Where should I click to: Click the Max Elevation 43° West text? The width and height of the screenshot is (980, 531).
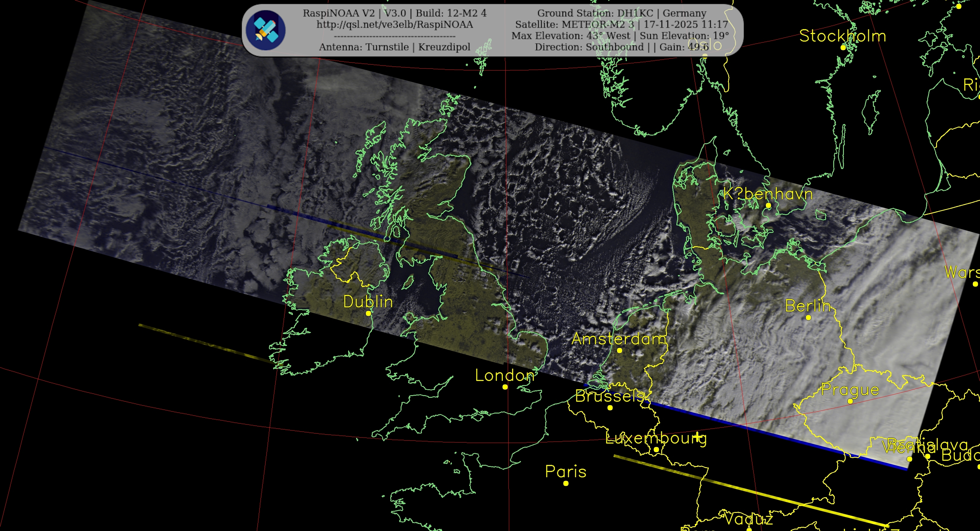(x=571, y=36)
